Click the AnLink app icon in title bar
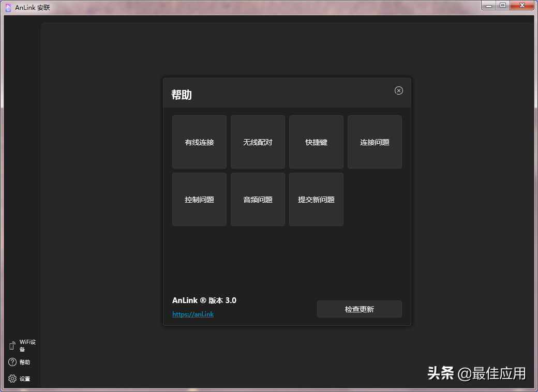 [x=7, y=7]
